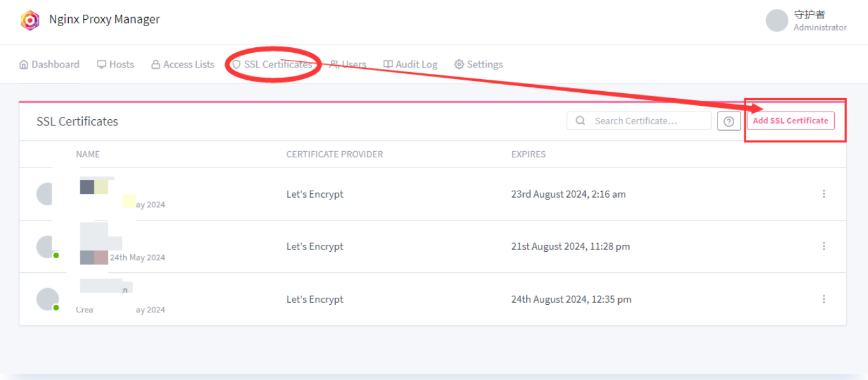The width and height of the screenshot is (868, 380).
Task: Click the avatar of the second certificate row
Action: tap(46, 247)
